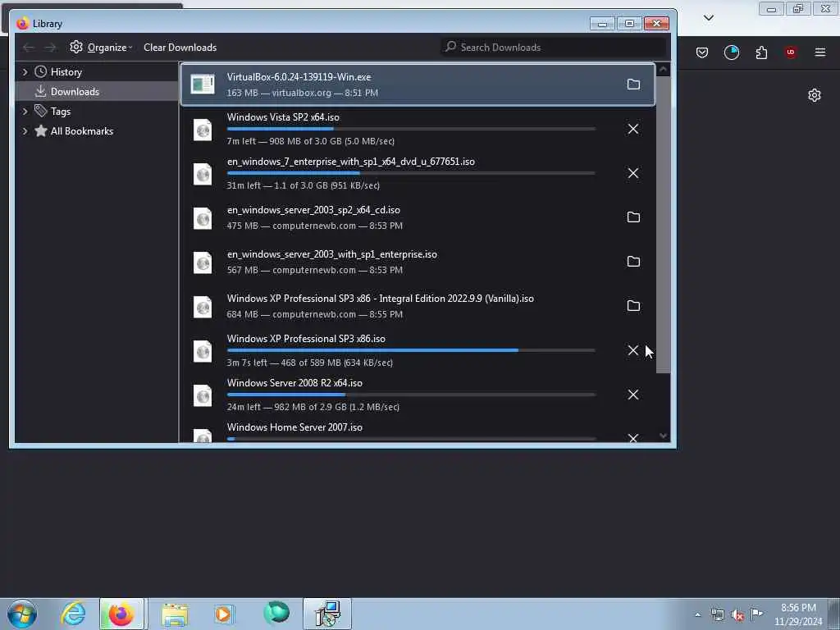Image resolution: width=840 pixels, height=630 pixels.
Task: Open the Firefox list all tabs chevron
Action: coord(708,18)
